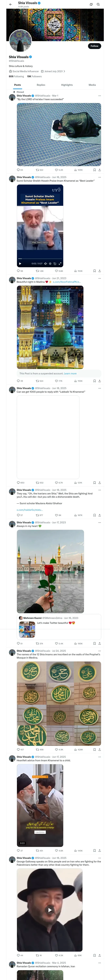Share the Beautiful night in Madina post
The image size is (110, 980).
pos(99,381)
